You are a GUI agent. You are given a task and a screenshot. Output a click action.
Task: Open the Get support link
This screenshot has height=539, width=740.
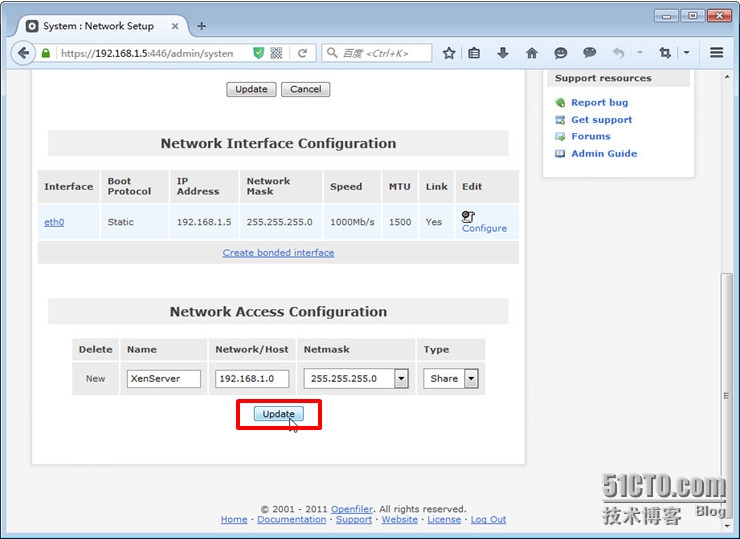click(602, 120)
